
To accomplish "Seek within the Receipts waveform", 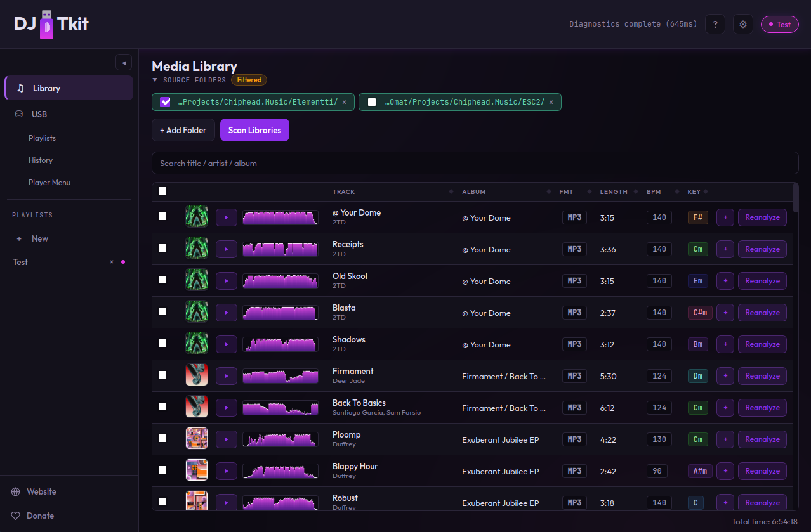I will point(280,249).
